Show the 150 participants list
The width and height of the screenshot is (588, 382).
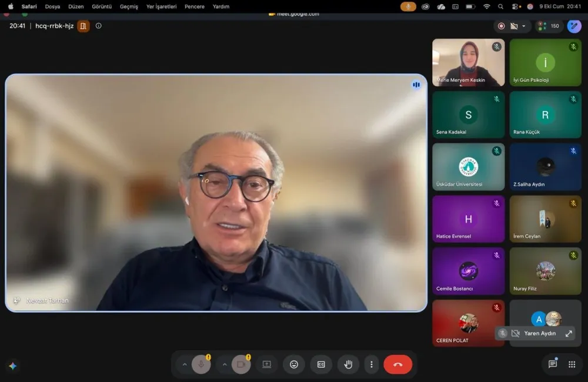549,26
